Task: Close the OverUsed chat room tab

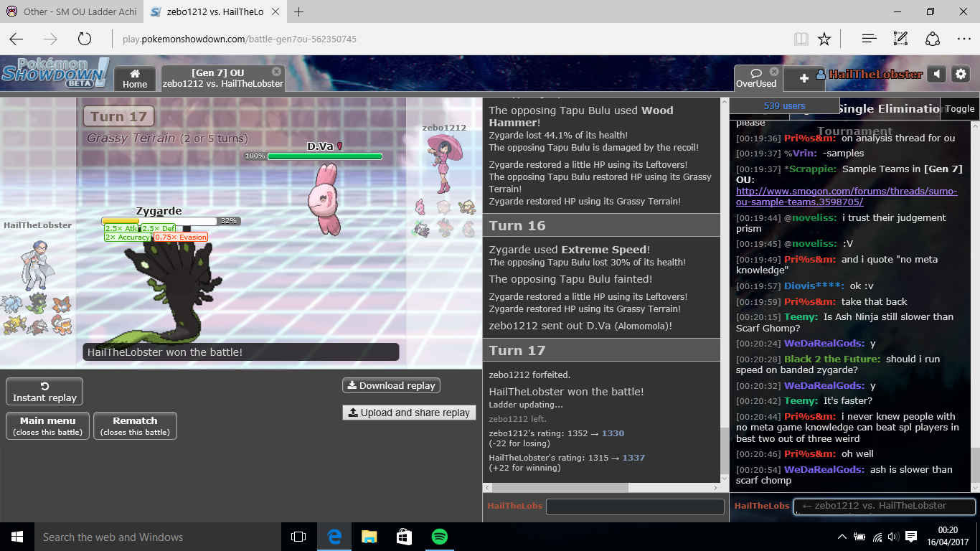Action: coord(774,72)
